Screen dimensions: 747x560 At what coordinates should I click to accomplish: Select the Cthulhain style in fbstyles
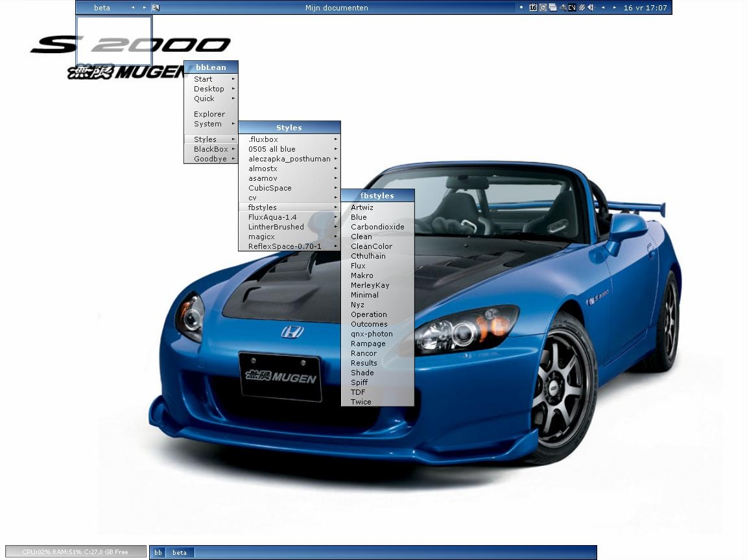tap(368, 256)
